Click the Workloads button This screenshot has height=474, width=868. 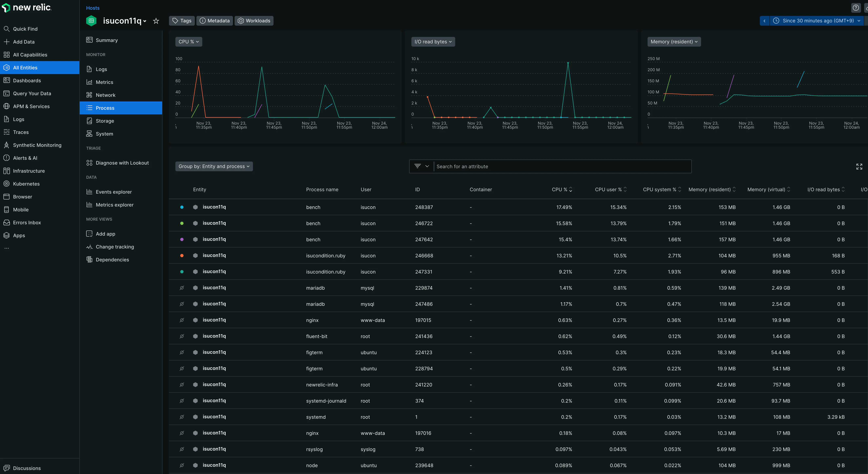tap(254, 21)
